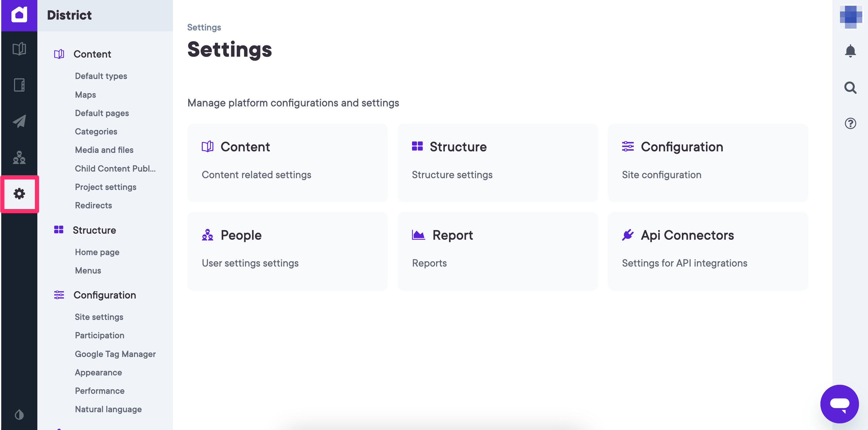Collapse the Configuration section in the sidebar

coord(105,295)
